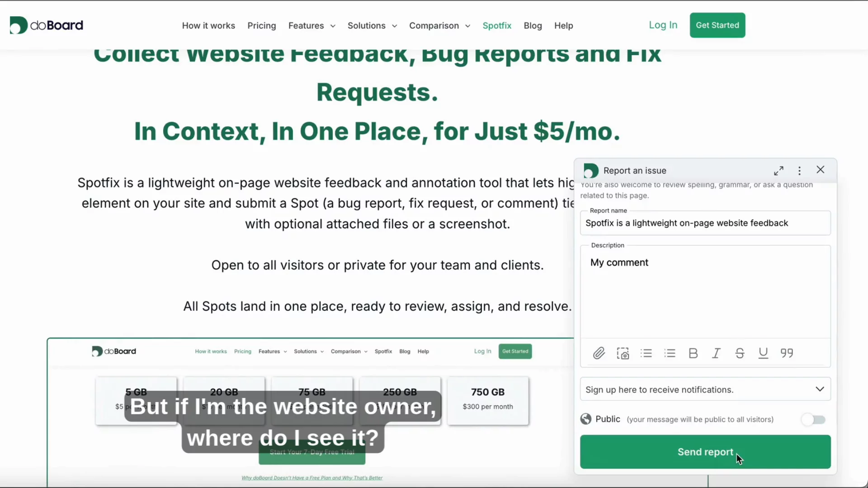
Task: Expand the Report an issue panel
Action: point(778,170)
